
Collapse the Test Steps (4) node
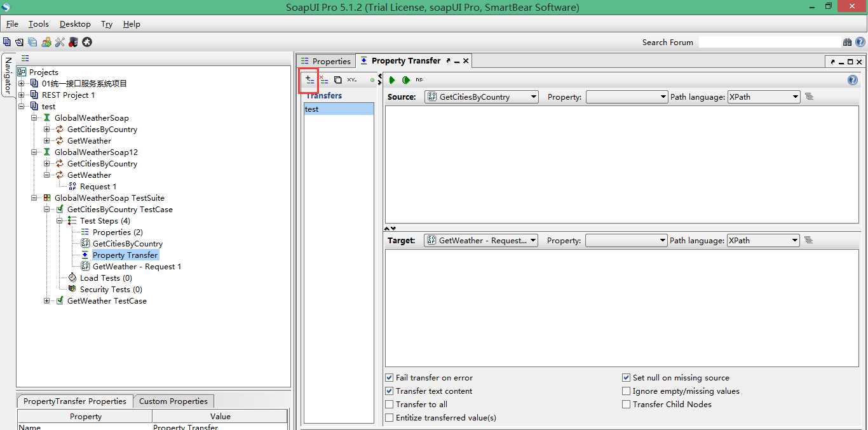click(x=60, y=220)
